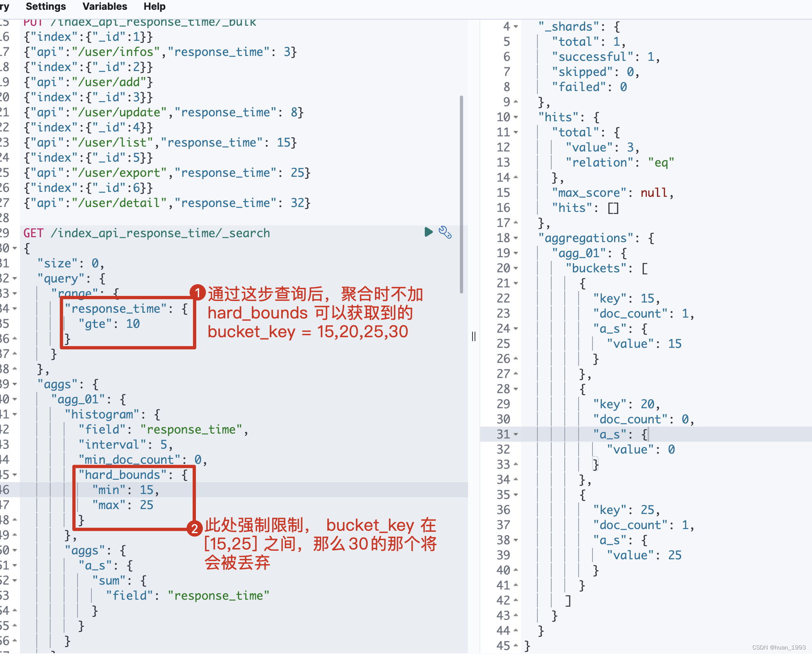
Task: Click the GET /index_api_response_time/_search line
Action: (x=146, y=233)
